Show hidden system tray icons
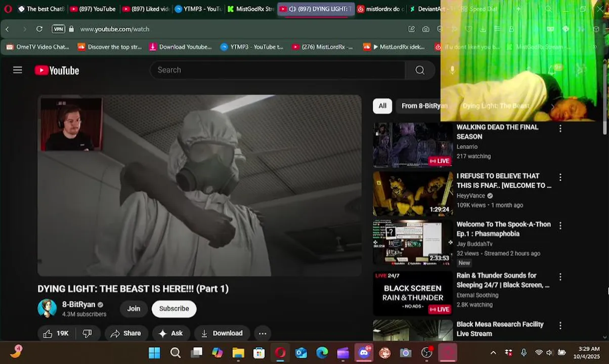This screenshot has width=609, height=364. coord(493,352)
